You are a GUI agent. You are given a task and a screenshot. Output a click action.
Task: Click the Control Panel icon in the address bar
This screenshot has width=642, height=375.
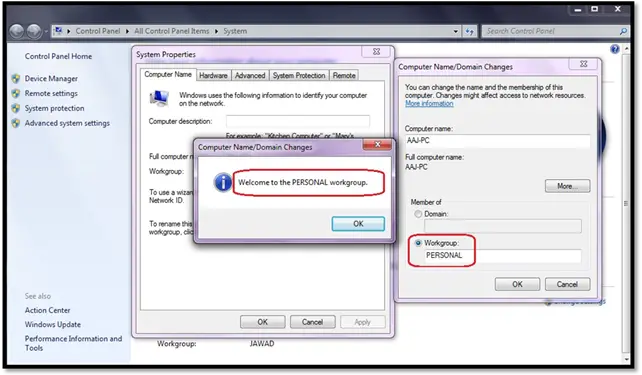(x=58, y=31)
